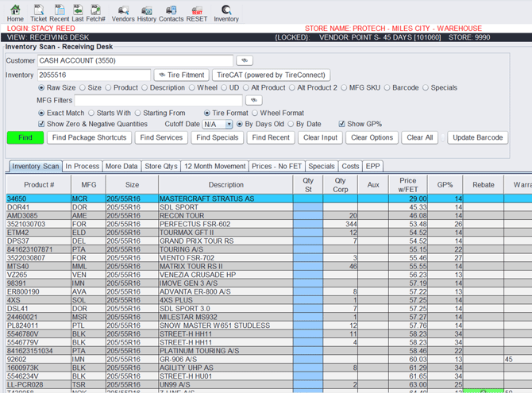Open the 12 Month Movement tab
532x393 pixels.
(x=214, y=166)
